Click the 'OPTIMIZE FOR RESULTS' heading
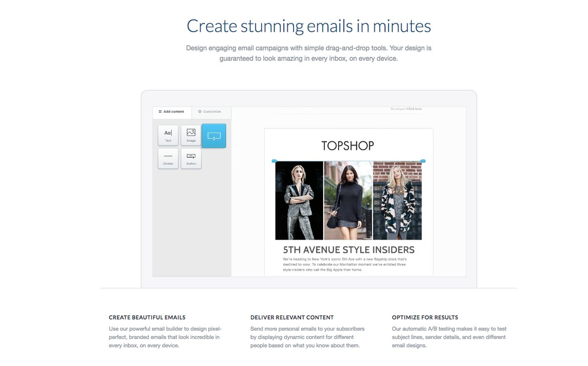Image resolution: width=588 pixels, height=366 pixels. (425, 317)
